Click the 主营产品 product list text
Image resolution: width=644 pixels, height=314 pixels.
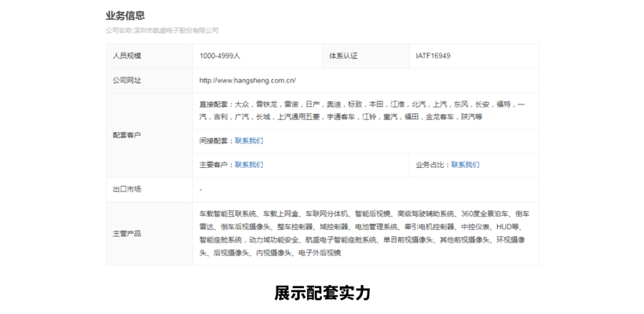[x=361, y=233]
